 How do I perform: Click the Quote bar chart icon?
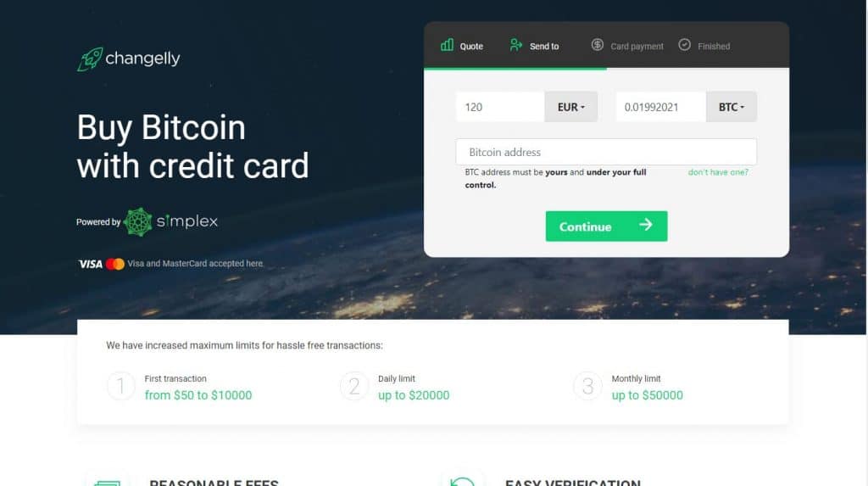click(447, 45)
